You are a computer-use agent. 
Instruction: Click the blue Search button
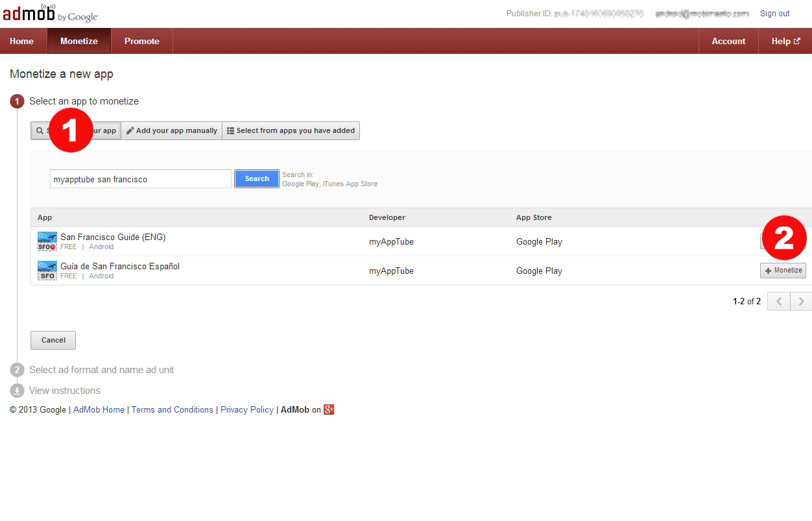point(257,178)
